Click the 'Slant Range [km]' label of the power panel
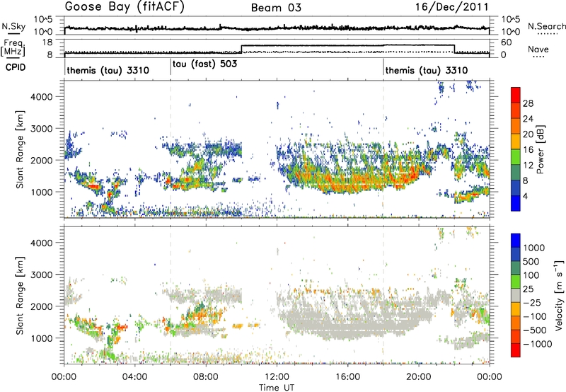The image size is (566, 392). pyautogui.click(x=20, y=149)
